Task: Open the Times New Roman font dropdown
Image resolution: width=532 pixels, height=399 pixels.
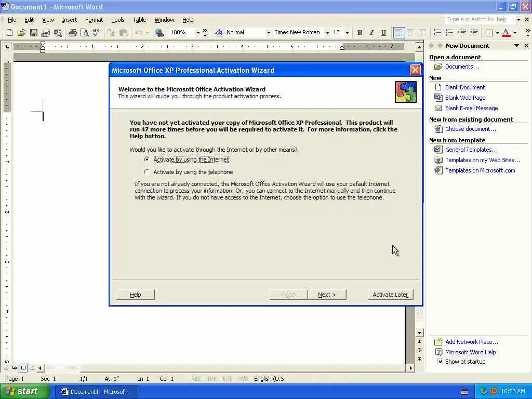Action: point(327,33)
